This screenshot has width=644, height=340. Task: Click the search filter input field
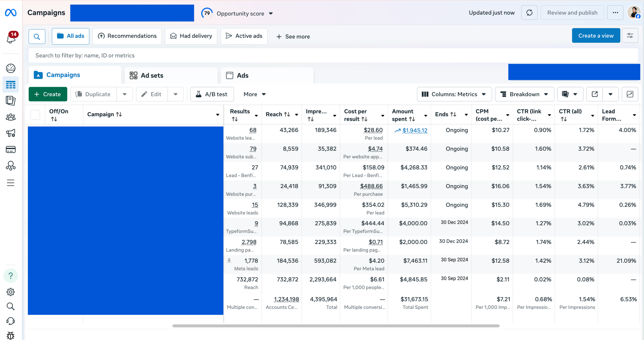333,55
